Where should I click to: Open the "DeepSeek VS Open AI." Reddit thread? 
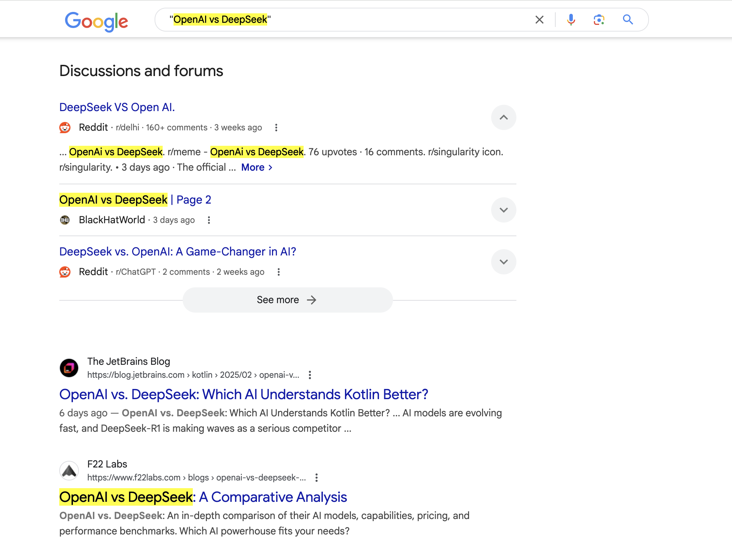point(117,107)
